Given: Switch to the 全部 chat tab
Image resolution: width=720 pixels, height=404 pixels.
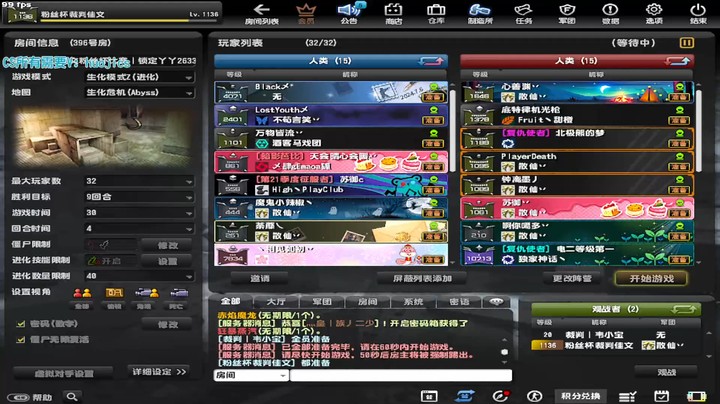Looking at the screenshot, I should 230,302.
